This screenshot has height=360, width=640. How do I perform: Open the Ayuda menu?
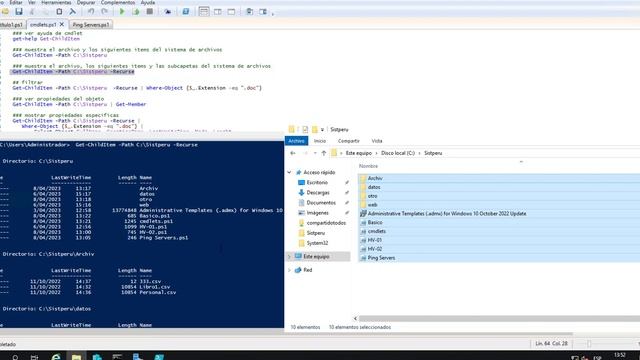point(147,2)
